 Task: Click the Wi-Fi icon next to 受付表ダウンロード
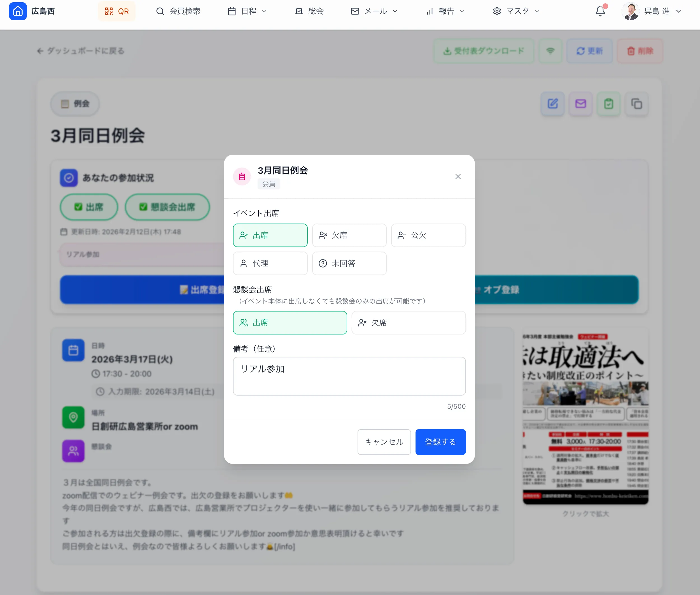550,51
